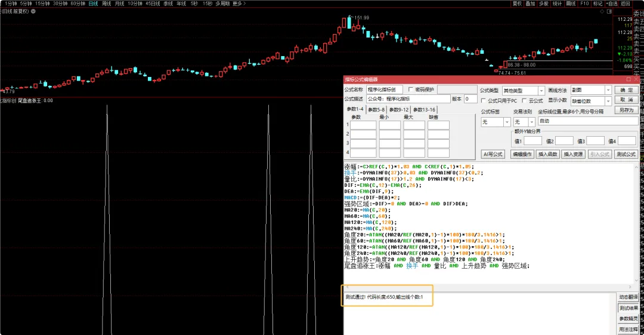This screenshot has width=644, height=335.
Task: Click the 公式描述 input field
Action: [x=408, y=99]
